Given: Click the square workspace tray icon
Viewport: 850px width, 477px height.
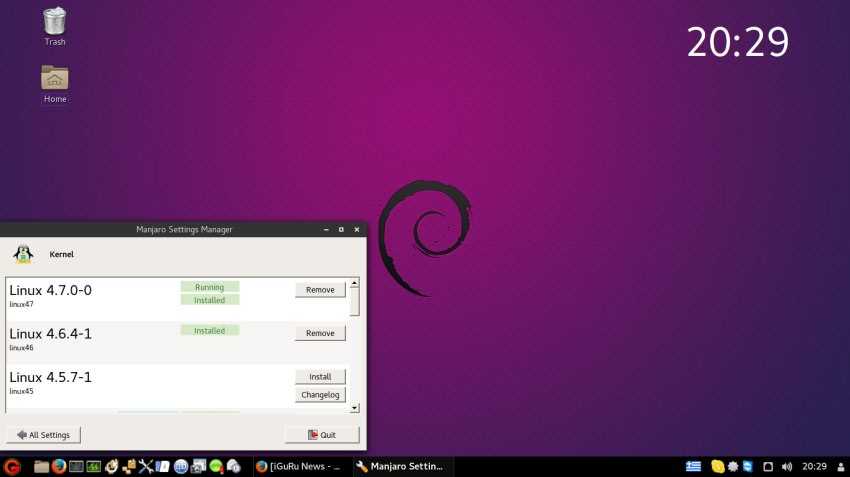Looking at the screenshot, I should point(768,467).
